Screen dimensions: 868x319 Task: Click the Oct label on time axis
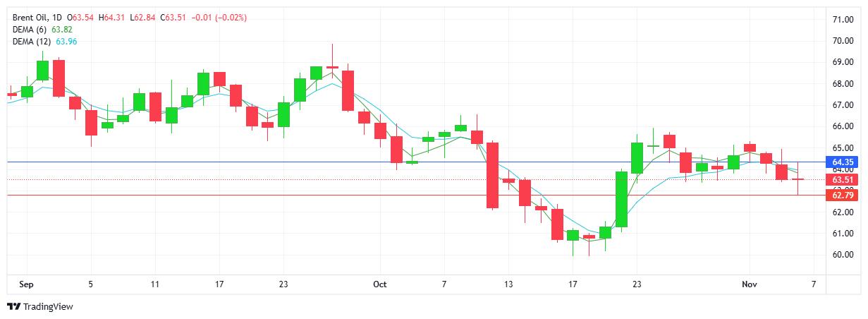380,284
